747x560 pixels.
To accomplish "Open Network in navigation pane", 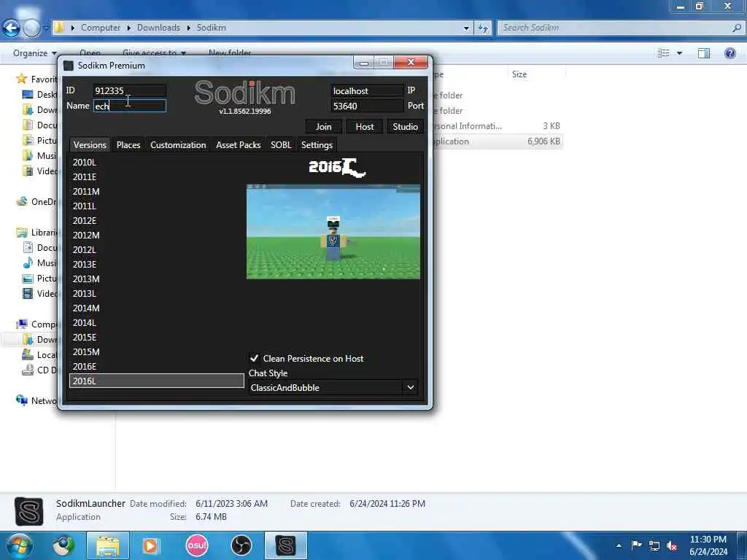I will [x=37, y=400].
